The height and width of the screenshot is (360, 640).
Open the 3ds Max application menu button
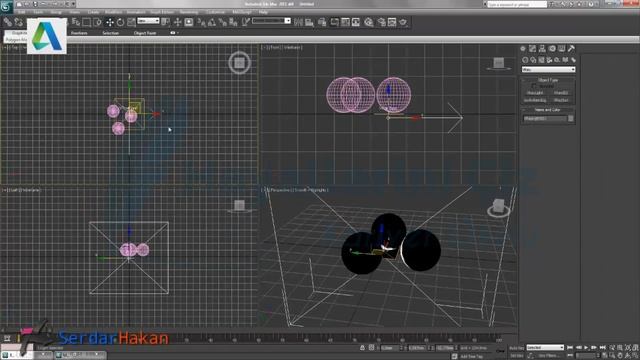click(x=6, y=7)
